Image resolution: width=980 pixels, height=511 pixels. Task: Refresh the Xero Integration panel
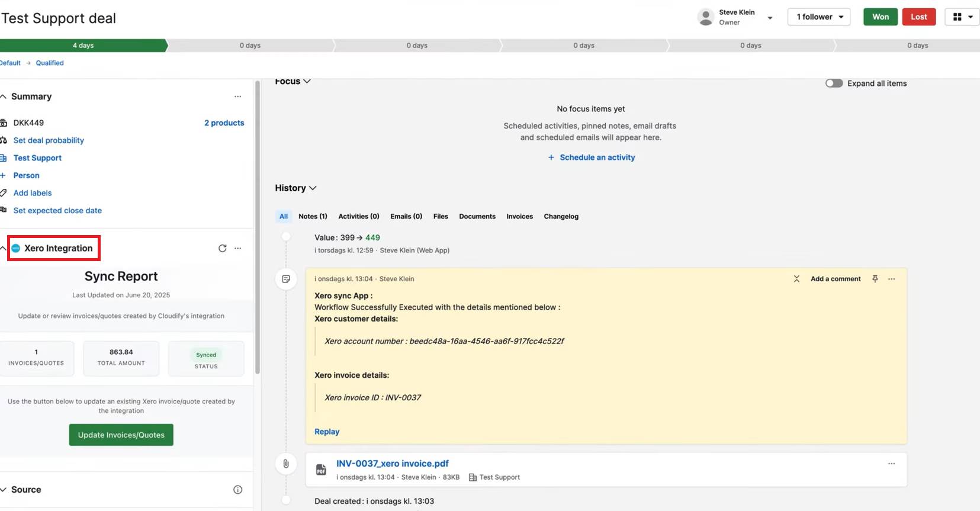point(222,248)
